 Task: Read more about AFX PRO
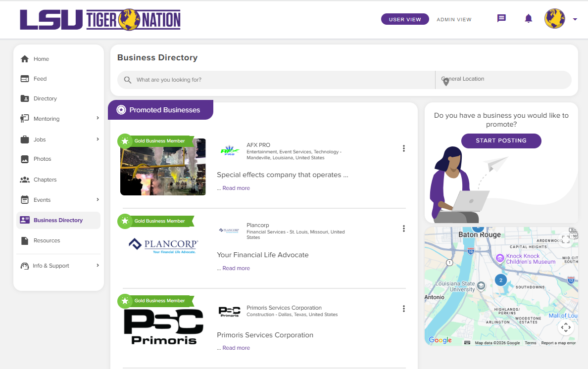click(236, 188)
